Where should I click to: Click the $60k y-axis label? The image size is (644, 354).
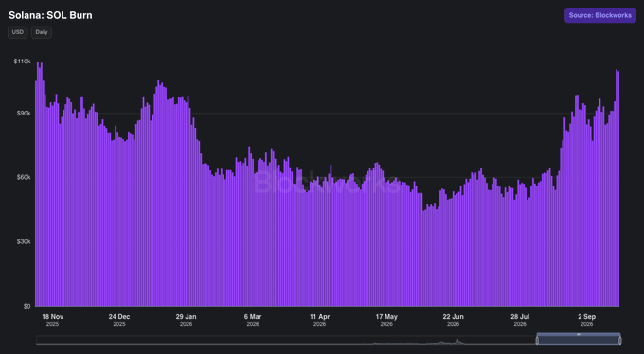24,177
